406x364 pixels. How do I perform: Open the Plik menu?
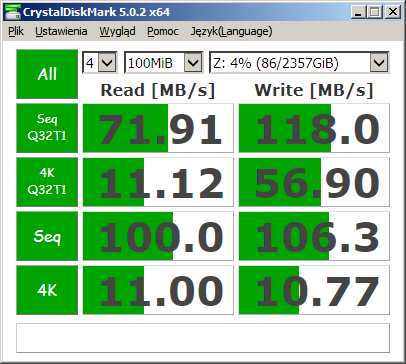(x=16, y=31)
